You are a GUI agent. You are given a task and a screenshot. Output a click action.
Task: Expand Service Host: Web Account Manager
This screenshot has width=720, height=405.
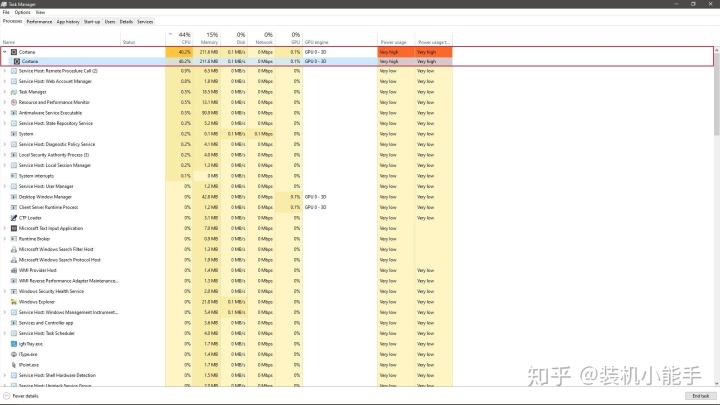pyautogui.click(x=5, y=81)
